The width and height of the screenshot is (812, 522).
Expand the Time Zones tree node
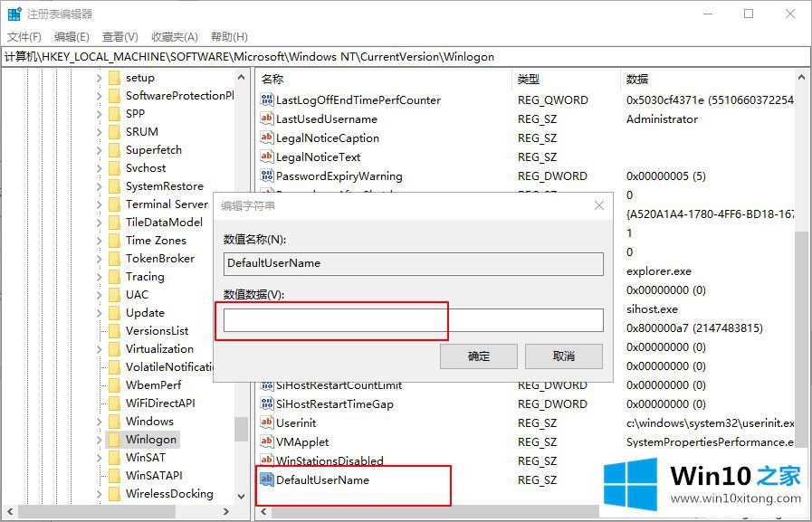pyautogui.click(x=99, y=240)
